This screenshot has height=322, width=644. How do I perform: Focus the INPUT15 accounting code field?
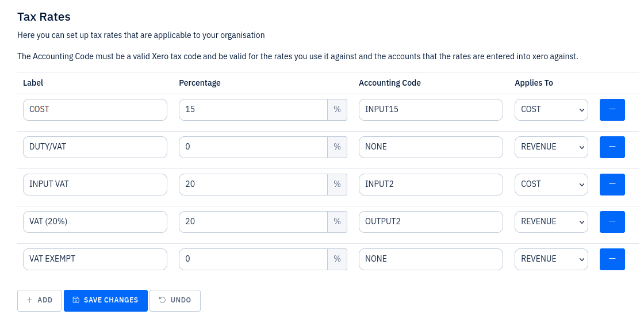[x=431, y=110]
